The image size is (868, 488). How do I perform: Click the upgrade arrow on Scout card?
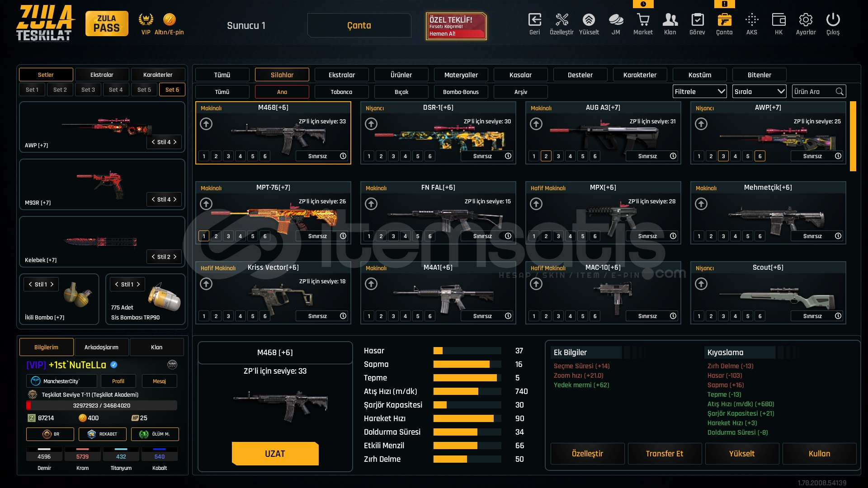click(701, 284)
